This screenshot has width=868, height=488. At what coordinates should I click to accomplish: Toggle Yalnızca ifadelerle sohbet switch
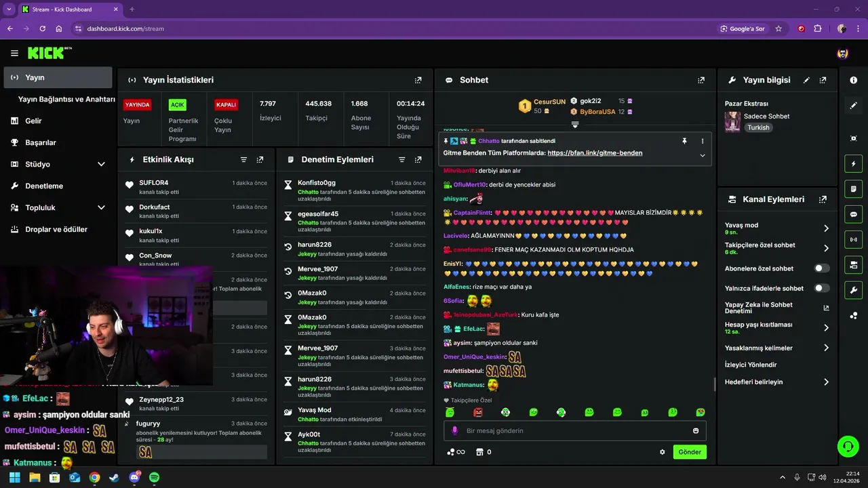(822, 288)
